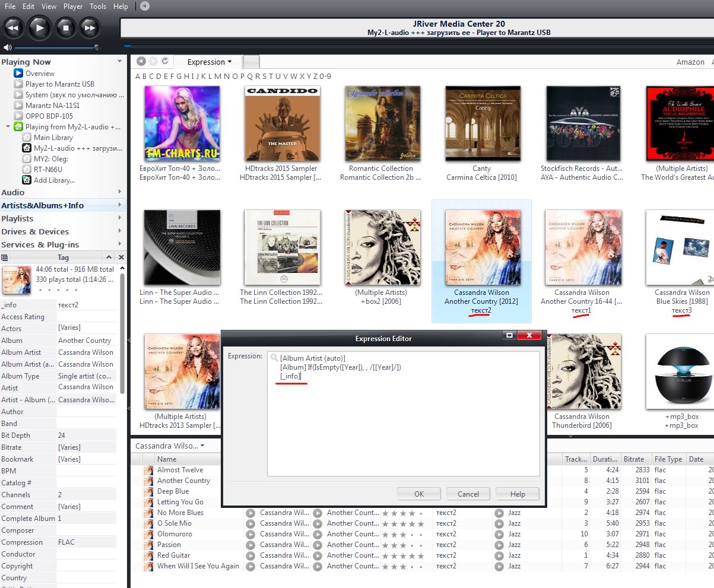Select the Marantz NA-11S1 zone

pyautogui.click(x=52, y=105)
